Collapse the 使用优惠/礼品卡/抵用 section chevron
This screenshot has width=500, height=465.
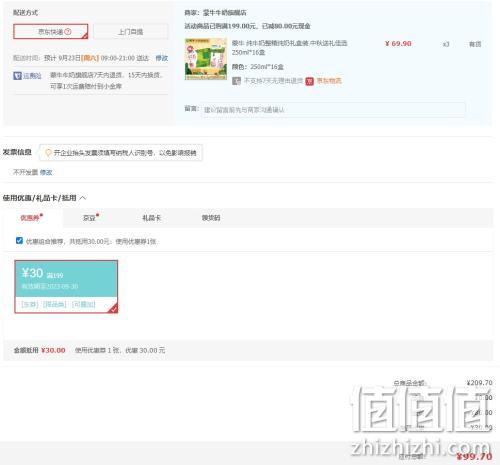(83, 198)
